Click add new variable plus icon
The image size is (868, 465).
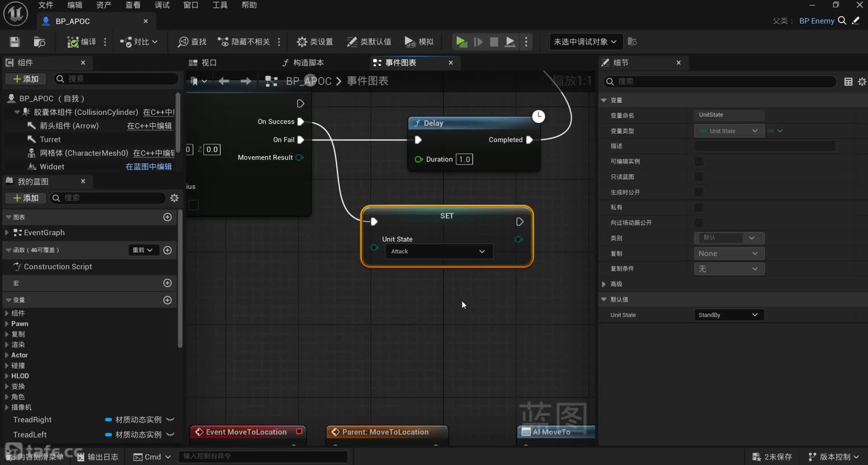pyautogui.click(x=167, y=300)
